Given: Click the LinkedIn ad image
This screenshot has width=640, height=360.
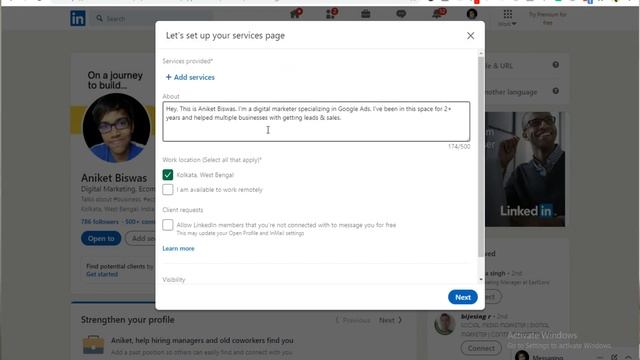Looking at the screenshot, I should (x=525, y=169).
